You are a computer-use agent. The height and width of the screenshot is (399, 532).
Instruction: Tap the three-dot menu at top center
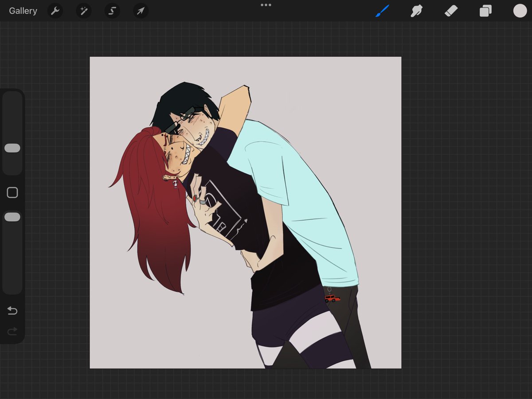[266, 5]
